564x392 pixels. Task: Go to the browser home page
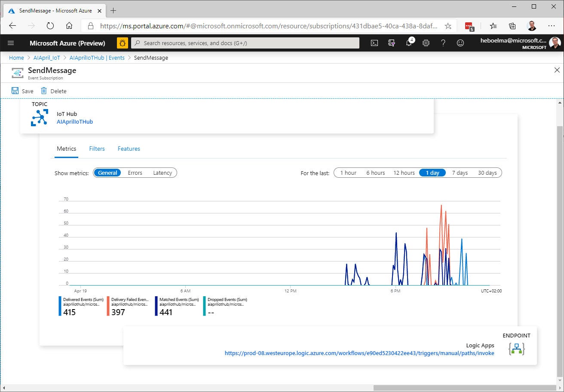coord(69,26)
